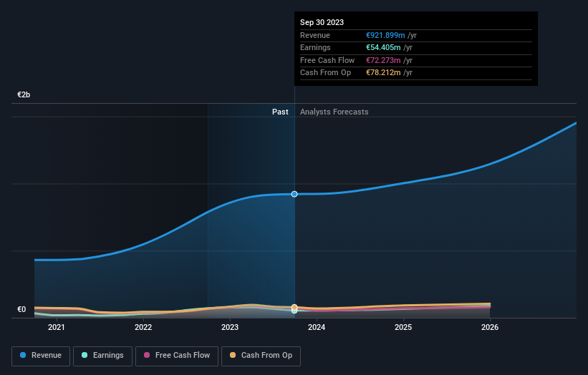
Task: Click the orange Cash From Op data point
Action: 294,307
